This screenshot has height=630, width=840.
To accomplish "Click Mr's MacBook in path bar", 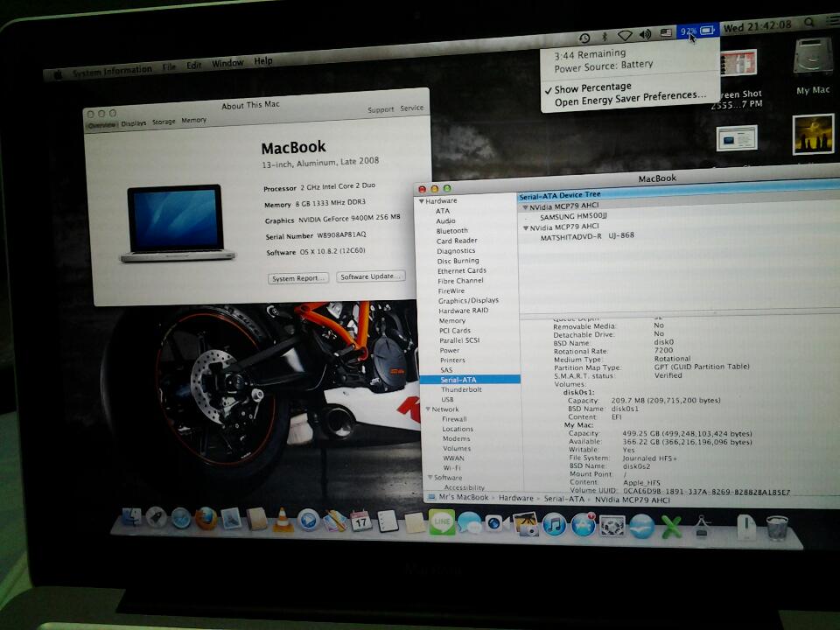I will coord(464,497).
